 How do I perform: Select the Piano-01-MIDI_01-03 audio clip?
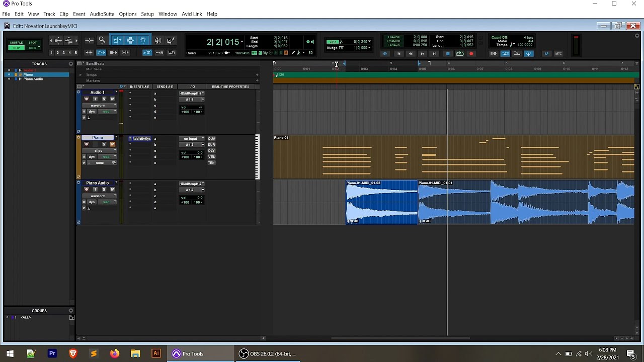coord(382,202)
